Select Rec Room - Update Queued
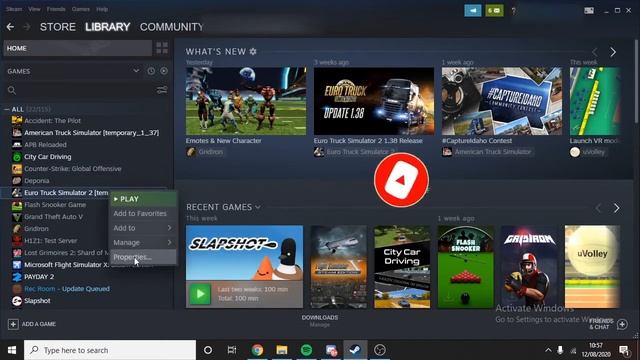The image size is (640, 360). [x=67, y=289]
